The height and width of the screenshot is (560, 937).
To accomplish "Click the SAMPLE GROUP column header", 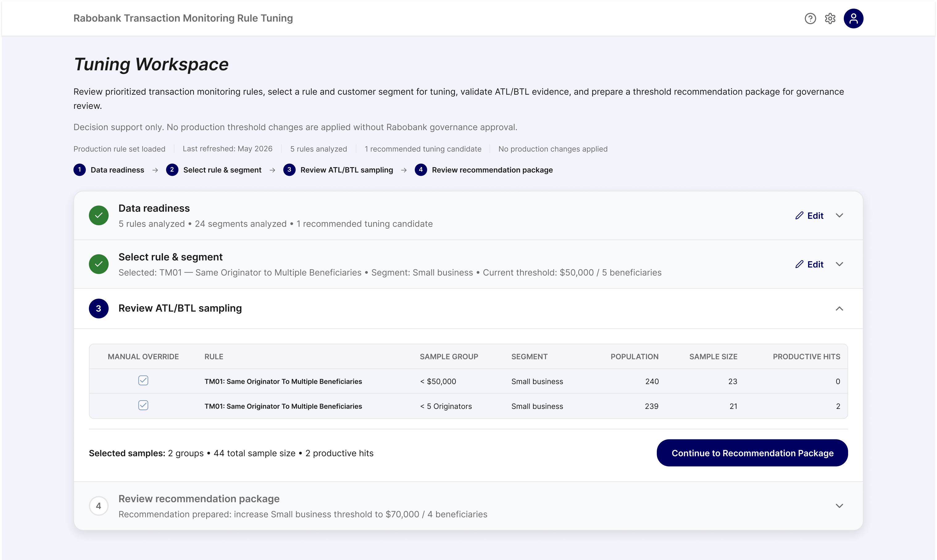I will tap(449, 356).
